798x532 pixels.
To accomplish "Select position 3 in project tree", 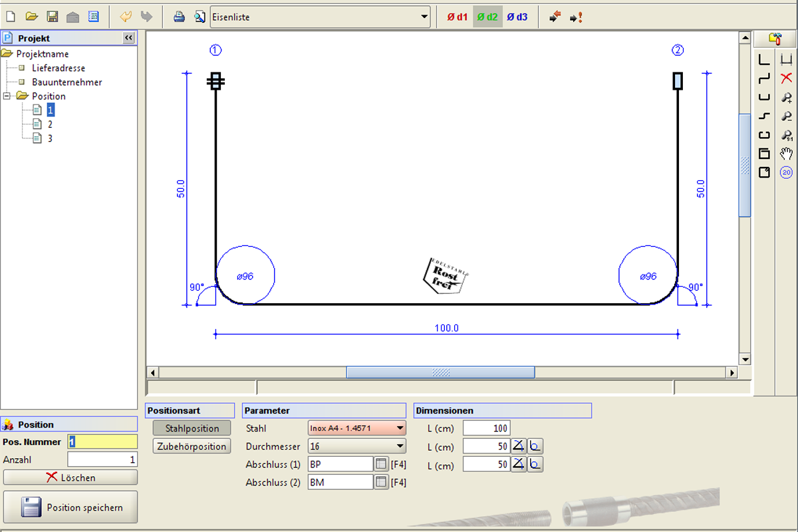I will pyautogui.click(x=50, y=138).
